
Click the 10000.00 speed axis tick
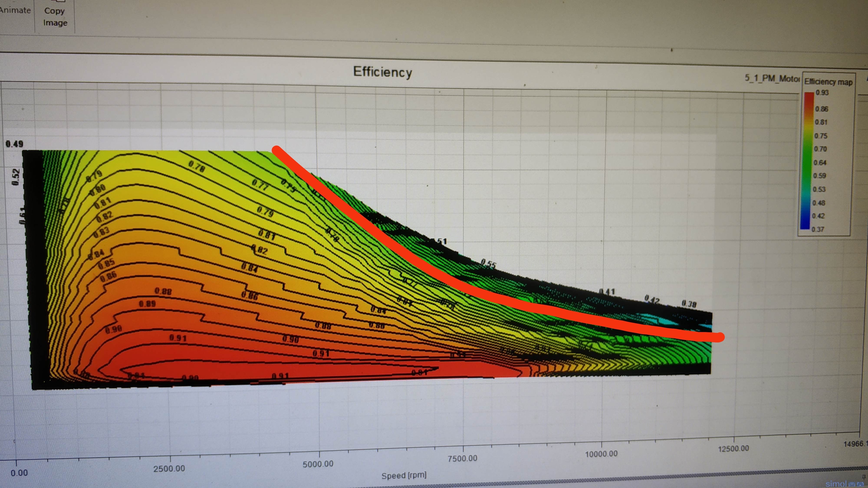[x=602, y=454]
